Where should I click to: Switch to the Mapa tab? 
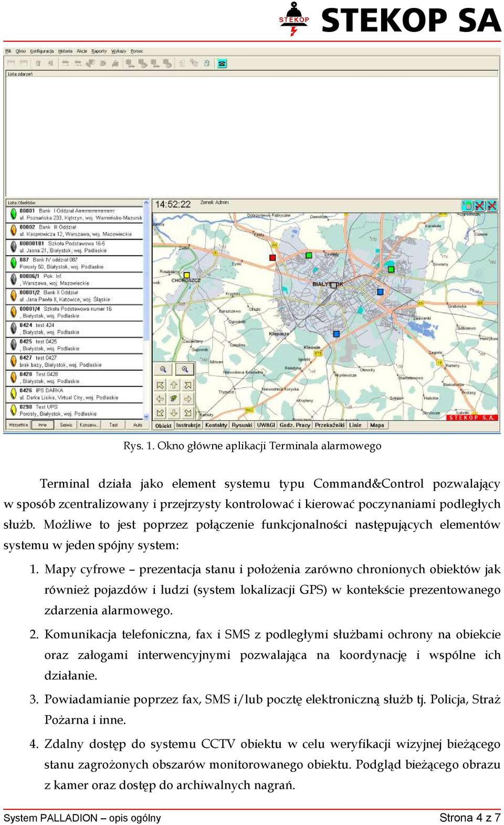pos(377,425)
